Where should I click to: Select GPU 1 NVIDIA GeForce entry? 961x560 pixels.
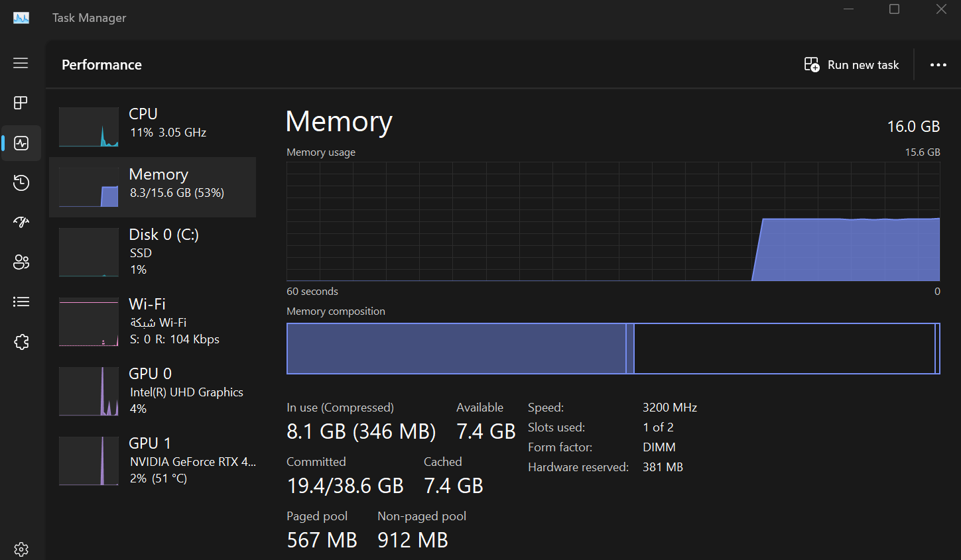pyautogui.click(x=153, y=461)
